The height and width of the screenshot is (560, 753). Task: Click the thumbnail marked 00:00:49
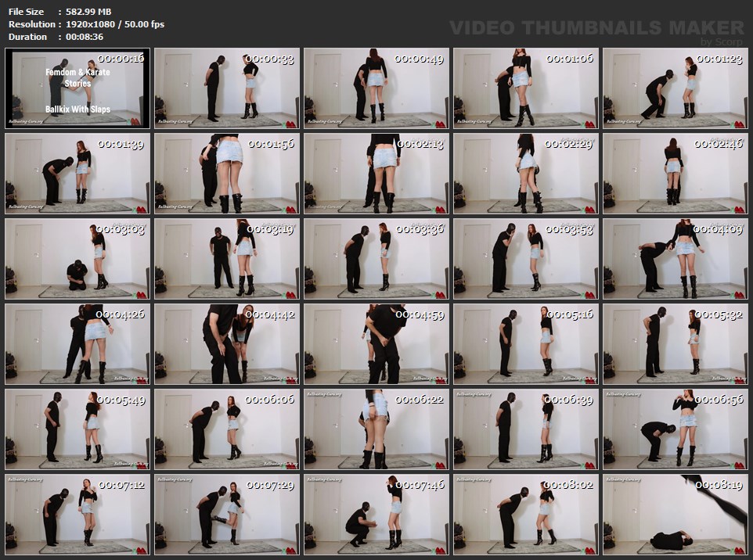[x=376, y=88]
